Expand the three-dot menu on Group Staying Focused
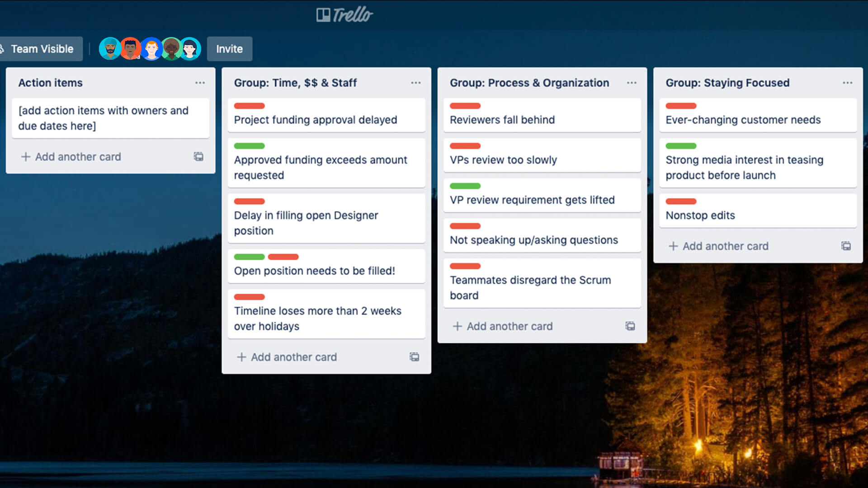 (x=847, y=83)
